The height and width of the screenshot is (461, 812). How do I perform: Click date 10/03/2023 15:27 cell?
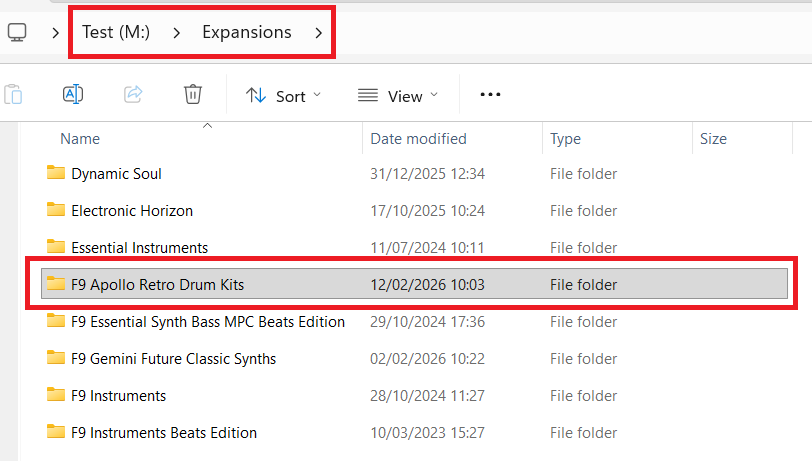click(427, 433)
